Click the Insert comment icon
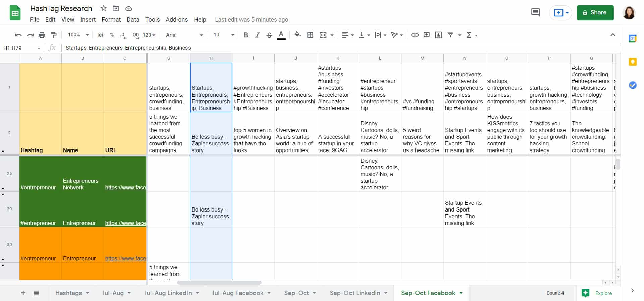 tap(427, 35)
